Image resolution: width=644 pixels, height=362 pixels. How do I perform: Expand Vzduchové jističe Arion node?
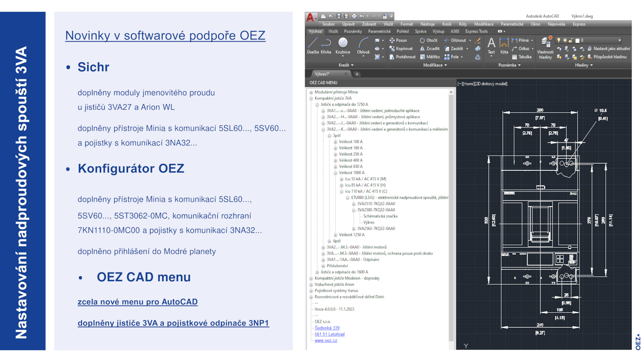311,285
